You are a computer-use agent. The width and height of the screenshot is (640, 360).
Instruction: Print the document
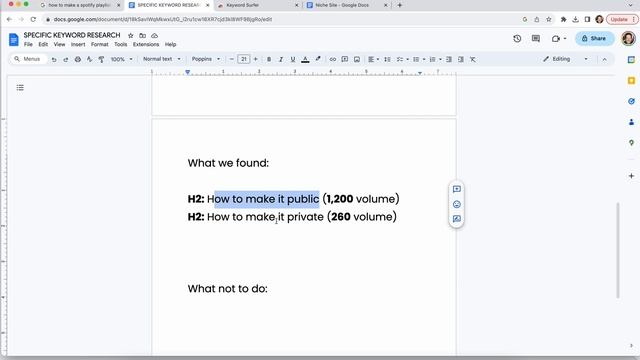tap(78, 60)
